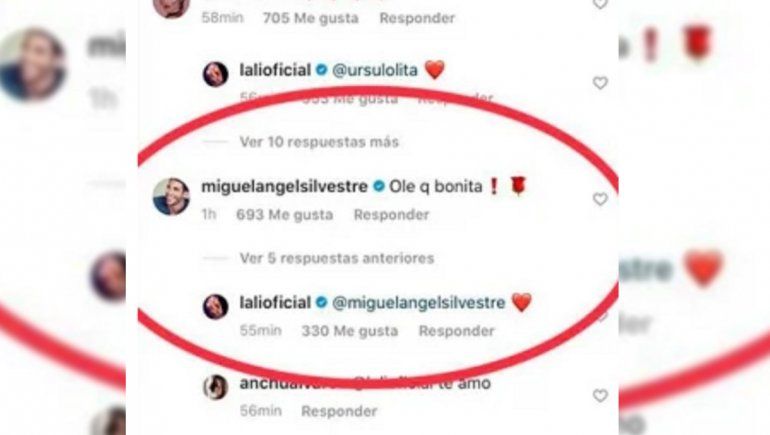Screen dimensions: 770x435
Task: Open the @miguelangelsilvestre mention link
Action: pyautogui.click(x=419, y=302)
